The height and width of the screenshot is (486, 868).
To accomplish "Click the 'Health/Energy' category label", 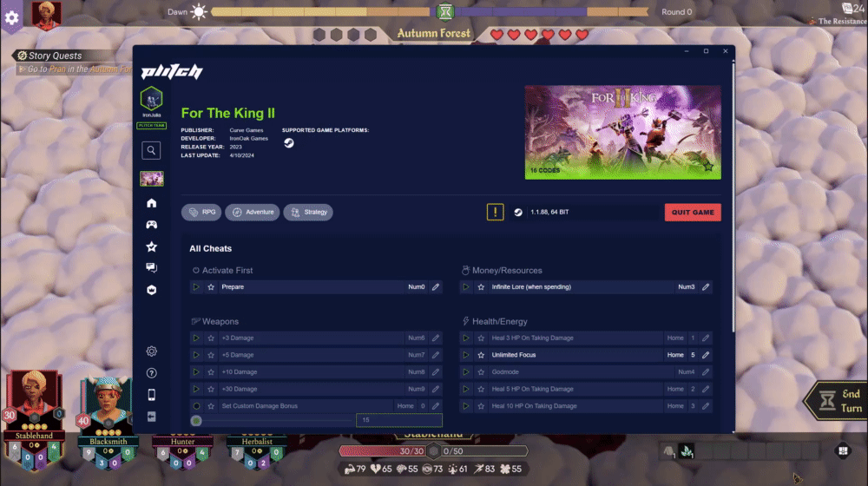I will 499,322.
